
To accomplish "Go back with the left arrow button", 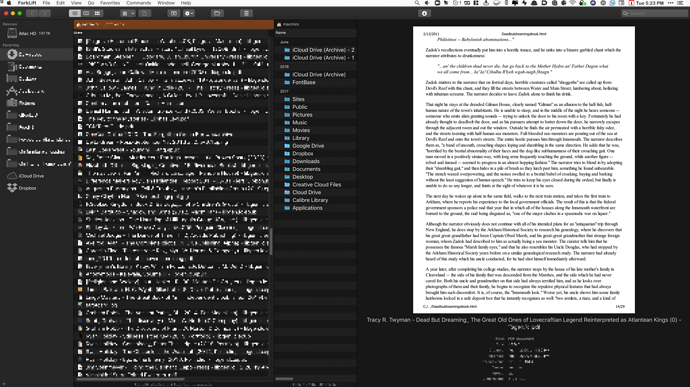I will click(33, 13).
